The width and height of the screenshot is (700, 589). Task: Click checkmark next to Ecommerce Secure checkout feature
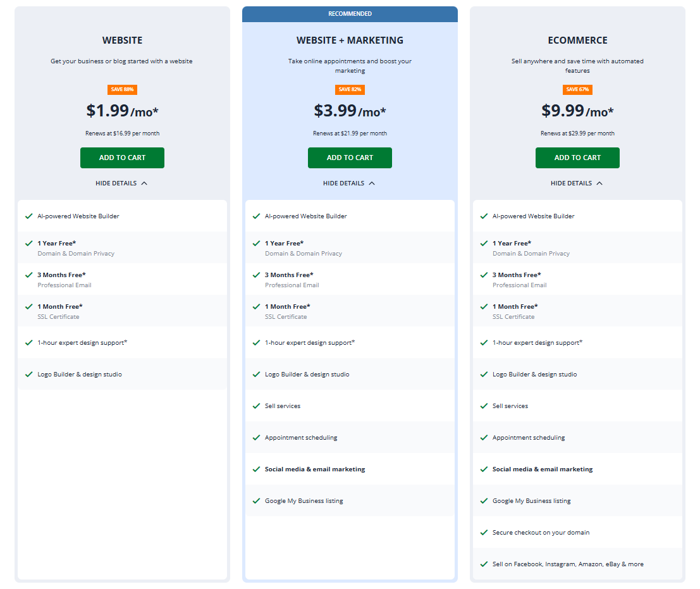[x=484, y=533]
